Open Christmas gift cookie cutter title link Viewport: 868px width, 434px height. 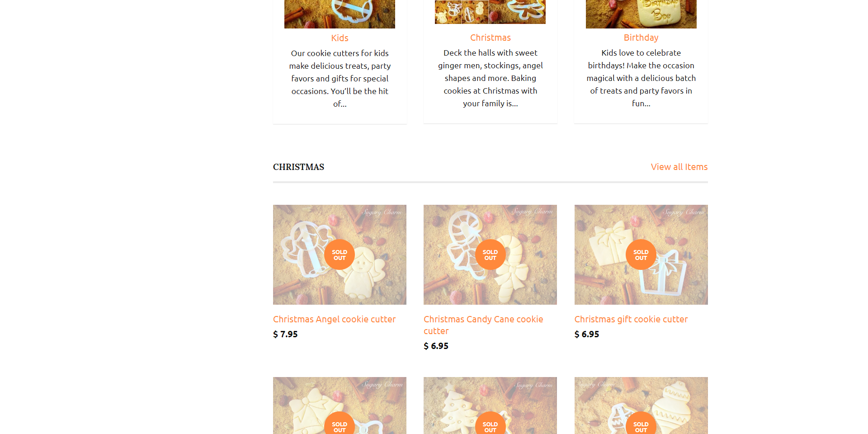[631, 319]
